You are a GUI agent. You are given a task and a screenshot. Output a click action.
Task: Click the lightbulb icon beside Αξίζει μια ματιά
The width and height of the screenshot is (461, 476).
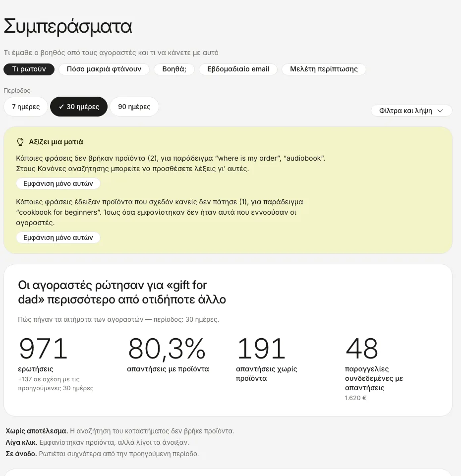coord(20,142)
